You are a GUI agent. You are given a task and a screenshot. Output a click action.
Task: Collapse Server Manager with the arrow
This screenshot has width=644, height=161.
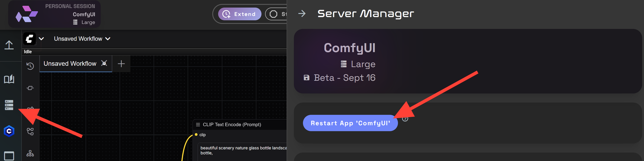pyautogui.click(x=302, y=14)
